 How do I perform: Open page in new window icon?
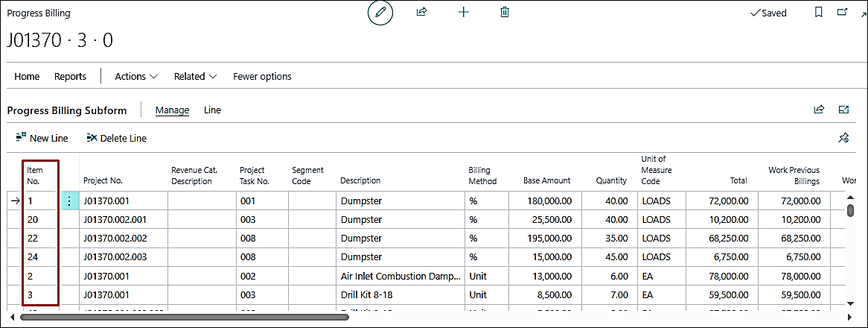pyautogui.click(x=843, y=13)
